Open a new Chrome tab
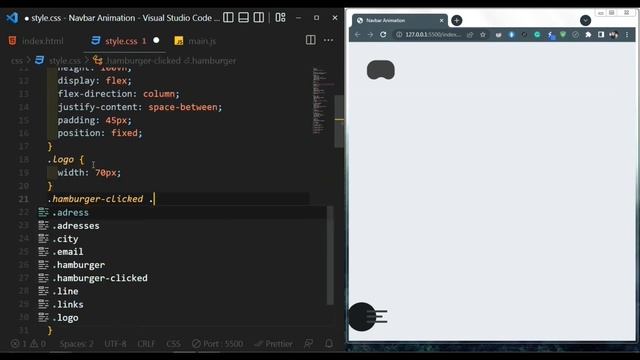This screenshot has height=360, width=640. pyautogui.click(x=457, y=20)
